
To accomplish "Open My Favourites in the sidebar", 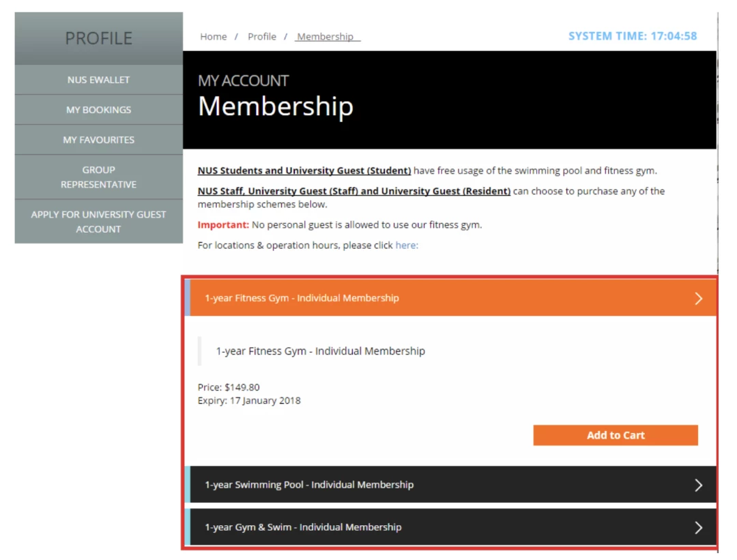I will coord(99,140).
